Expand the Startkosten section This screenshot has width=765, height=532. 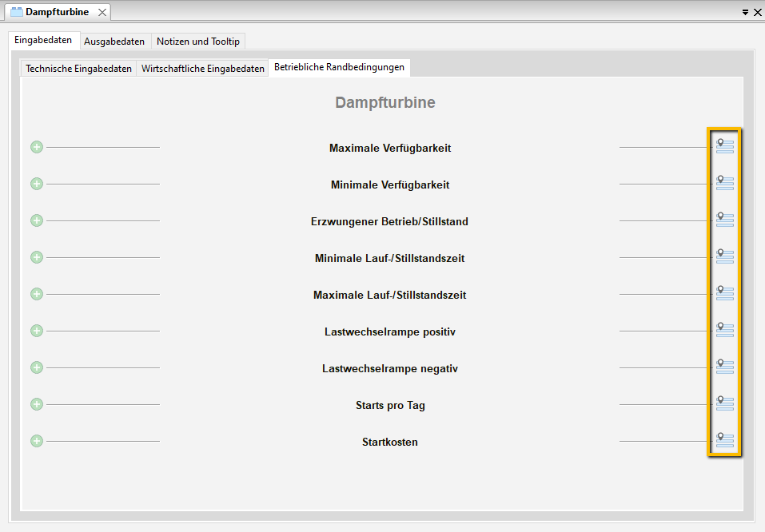point(37,441)
